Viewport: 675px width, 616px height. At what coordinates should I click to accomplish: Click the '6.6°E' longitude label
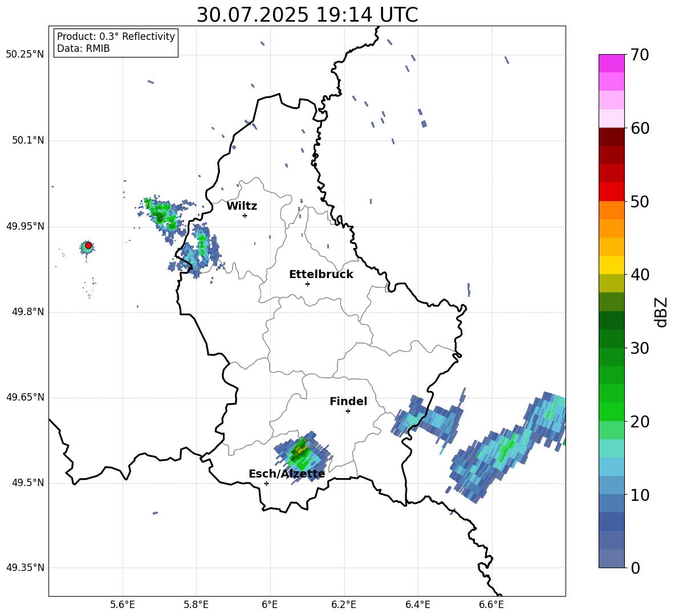click(491, 605)
